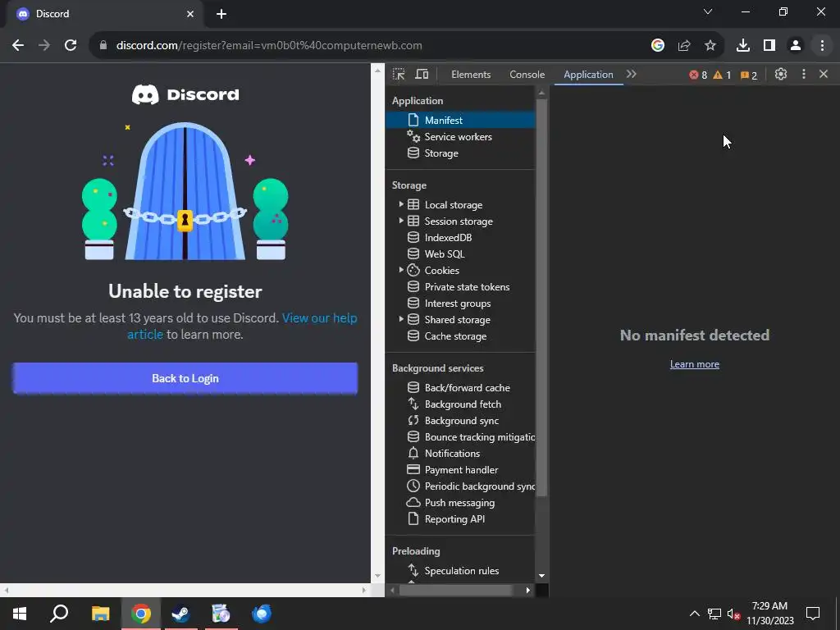Select the Application tab
Screen dimensions: 840x630
[588, 75]
